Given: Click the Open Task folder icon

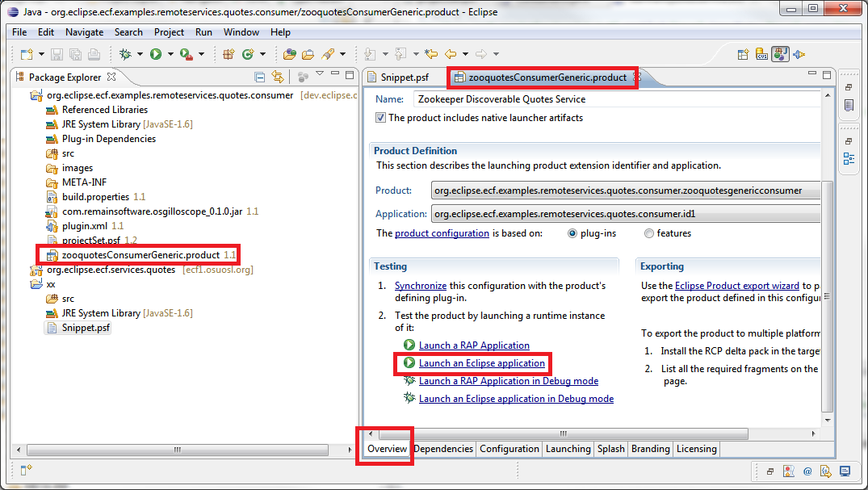Looking at the screenshot, I should click(308, 54).
